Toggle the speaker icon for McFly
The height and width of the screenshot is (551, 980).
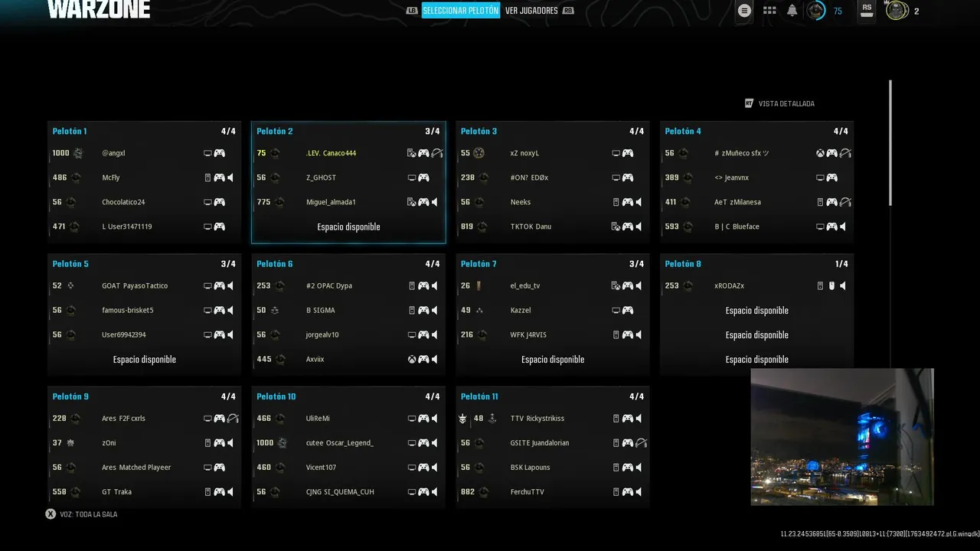point(230,178)
